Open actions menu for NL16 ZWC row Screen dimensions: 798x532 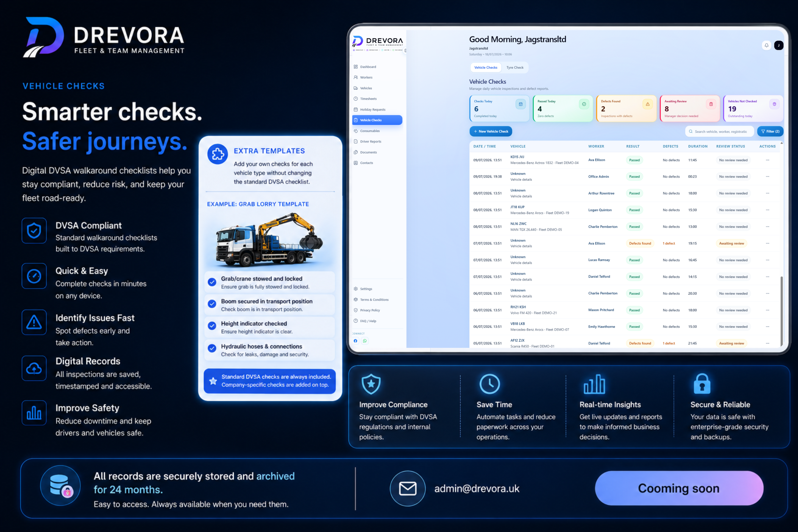767,227
